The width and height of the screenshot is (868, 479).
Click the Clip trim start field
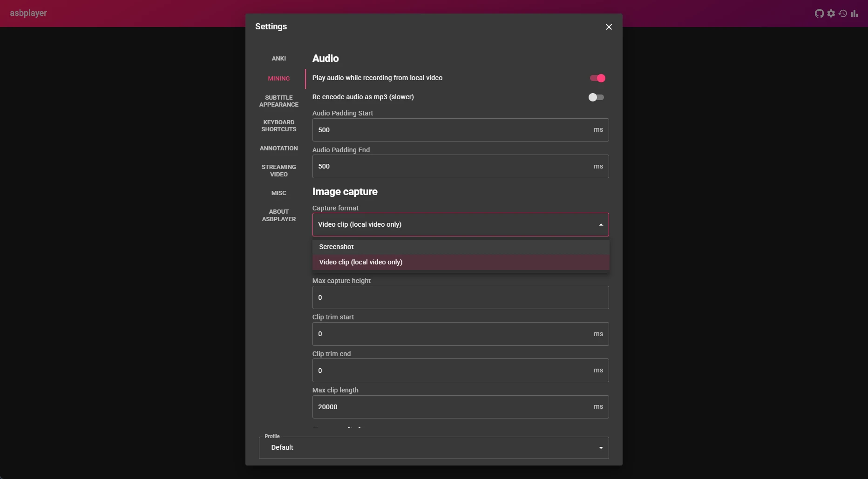point(461,334)
